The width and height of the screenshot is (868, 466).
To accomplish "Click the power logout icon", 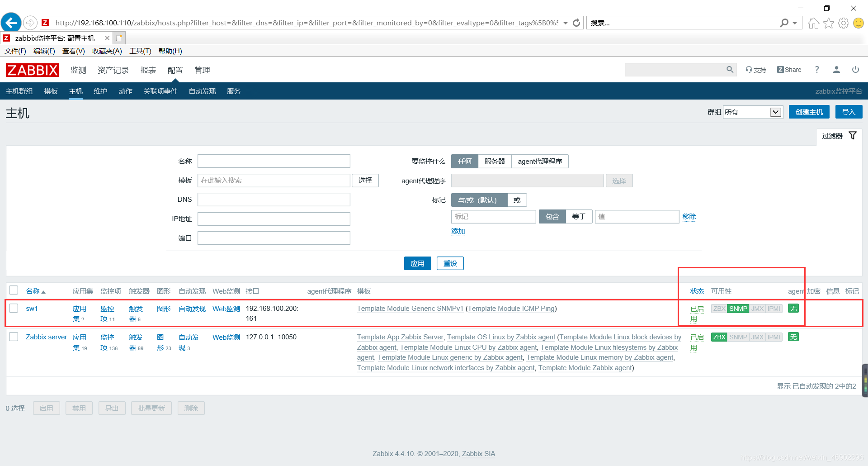I will [x=855, y=70].
